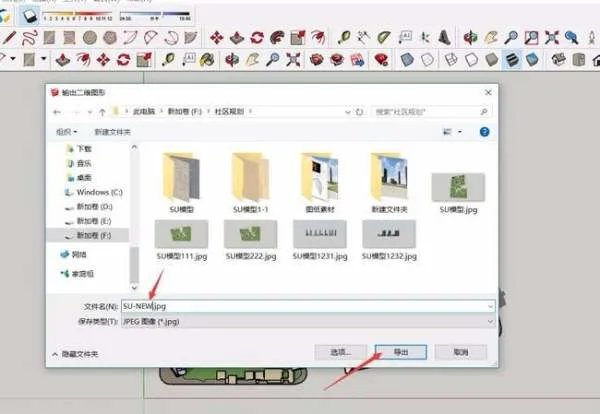600x414 pixels.
Task: Choose the Pie arc tool
Action: [190, 37]
